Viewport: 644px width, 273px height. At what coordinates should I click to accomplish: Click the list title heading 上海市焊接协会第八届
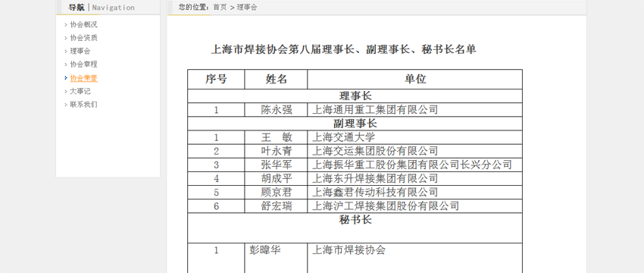tap(344, 50)
